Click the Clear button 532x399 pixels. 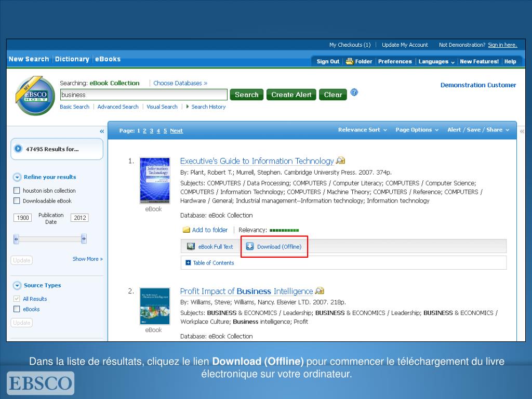point(333,95)
